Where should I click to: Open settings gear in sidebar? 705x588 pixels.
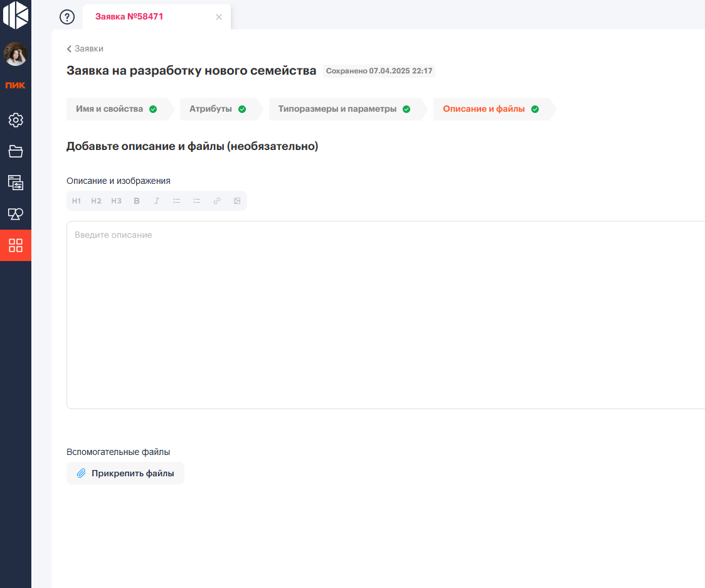pyautogui.click(x=16, y=120)
